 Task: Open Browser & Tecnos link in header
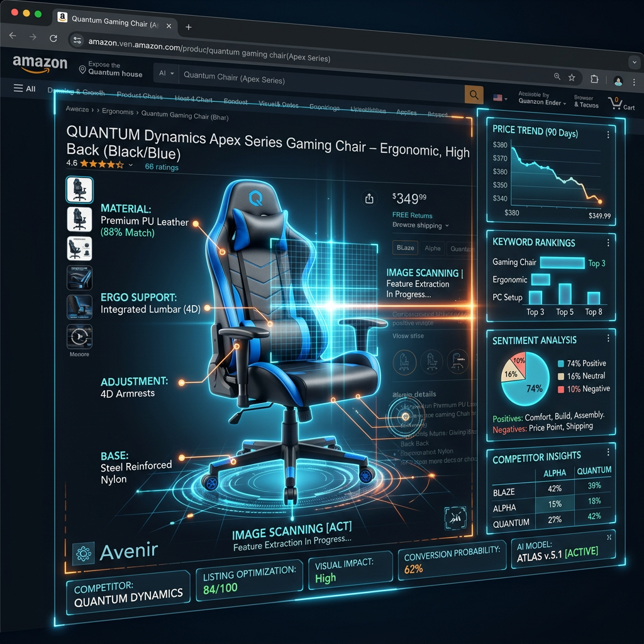(586, 101)
